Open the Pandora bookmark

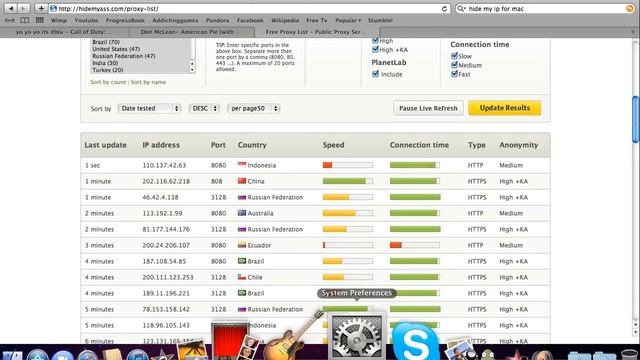[x=218, y=20]
